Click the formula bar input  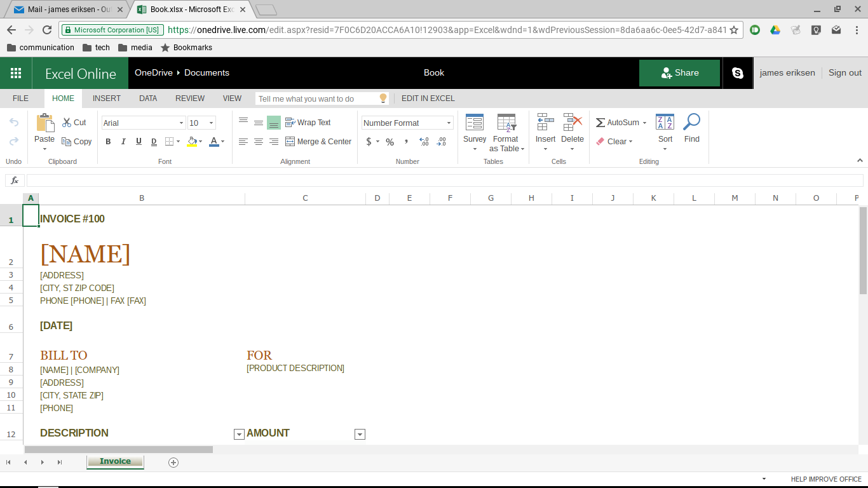click(x=445, y=180)
